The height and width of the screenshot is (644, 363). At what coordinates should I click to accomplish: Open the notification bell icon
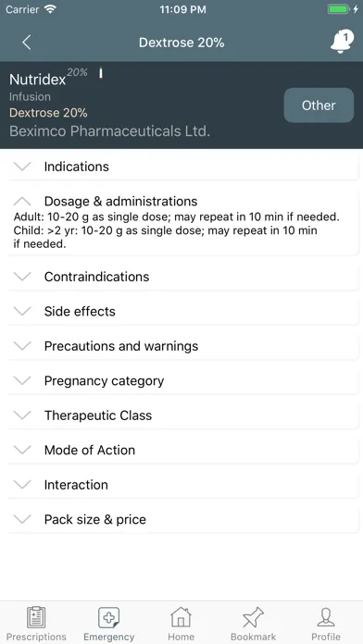pos(342,41)
